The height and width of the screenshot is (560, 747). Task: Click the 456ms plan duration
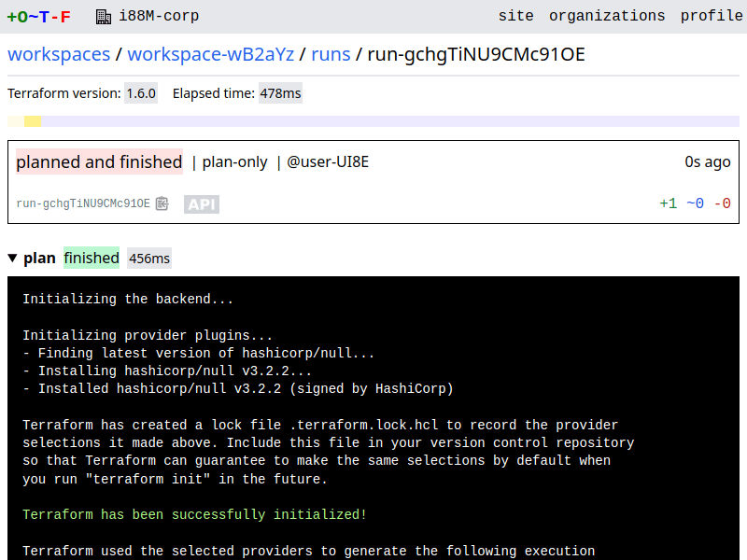[x=149, y=259]
